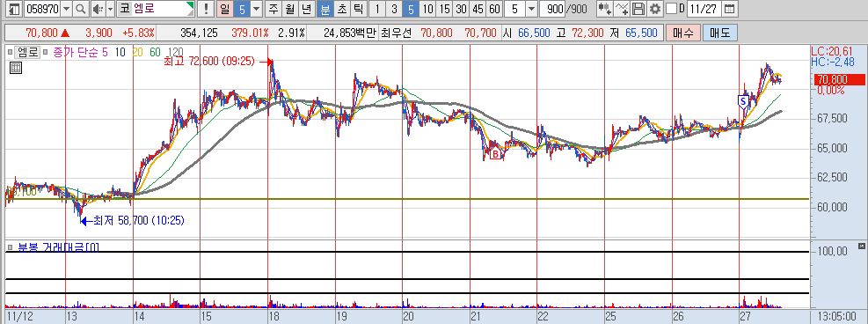Select 1 minute interval button

click(x=377, y=9)
